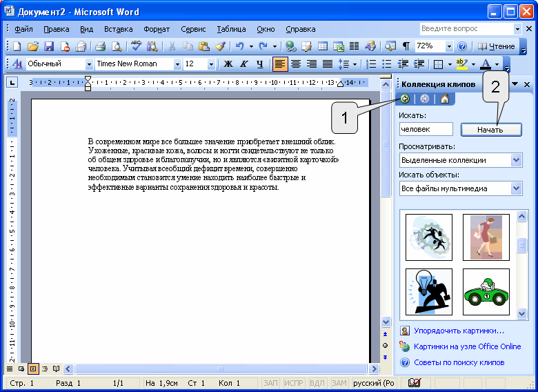Screen dimensions: 538x392
Task: Click the font color swatch button
Action: tap(484, 64)
